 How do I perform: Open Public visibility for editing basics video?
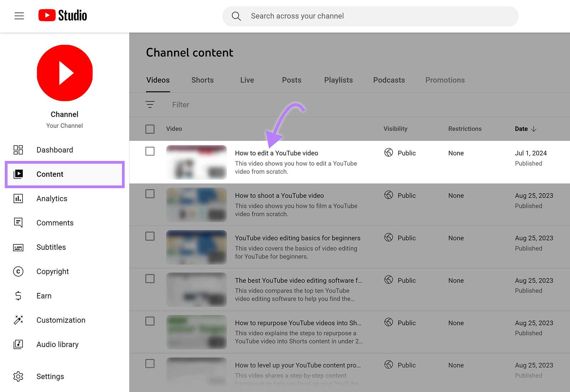click(406, 238)
